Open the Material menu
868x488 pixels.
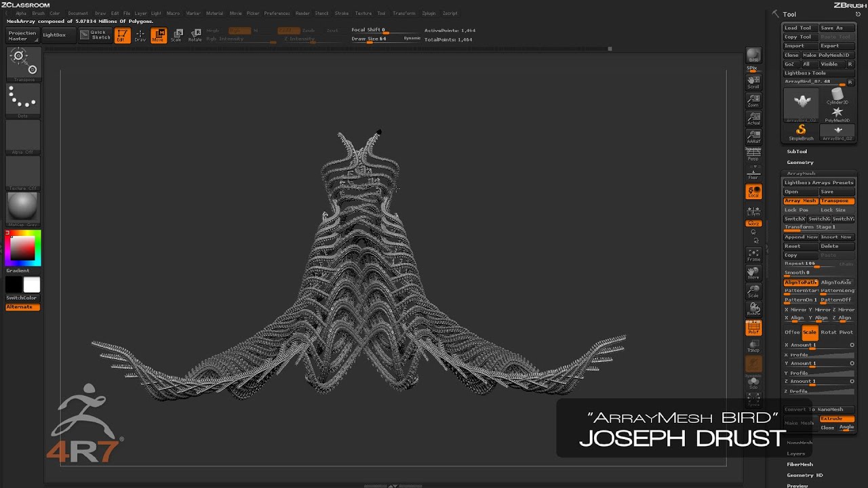coord(214,13)
